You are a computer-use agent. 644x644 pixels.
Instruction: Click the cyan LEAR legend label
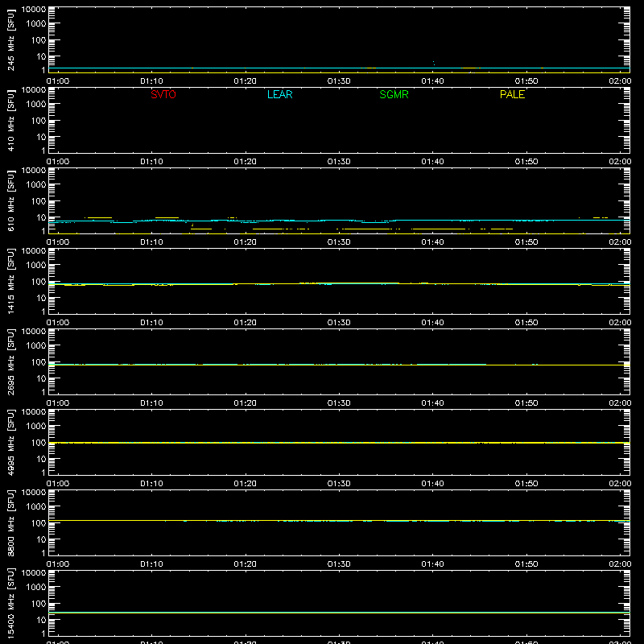click(279, 94)
